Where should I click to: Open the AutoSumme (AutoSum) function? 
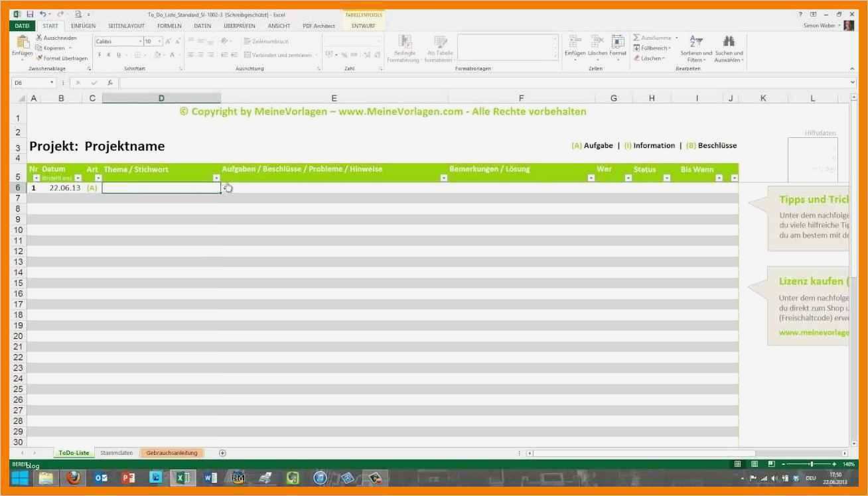tap(637, 38)
